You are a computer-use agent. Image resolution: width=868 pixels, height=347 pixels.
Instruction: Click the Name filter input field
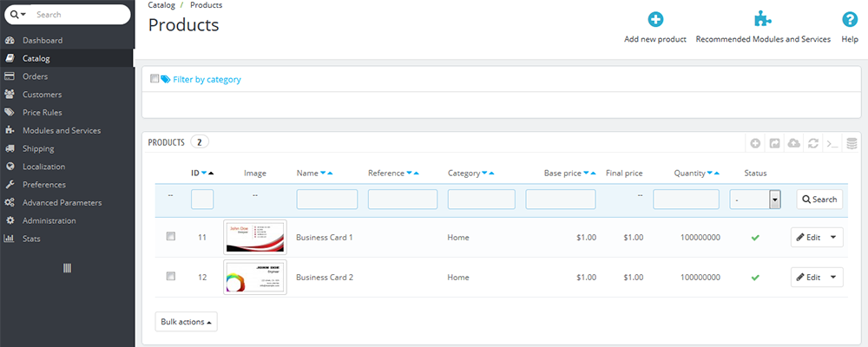pyautogui.click(x=327, y=200)
